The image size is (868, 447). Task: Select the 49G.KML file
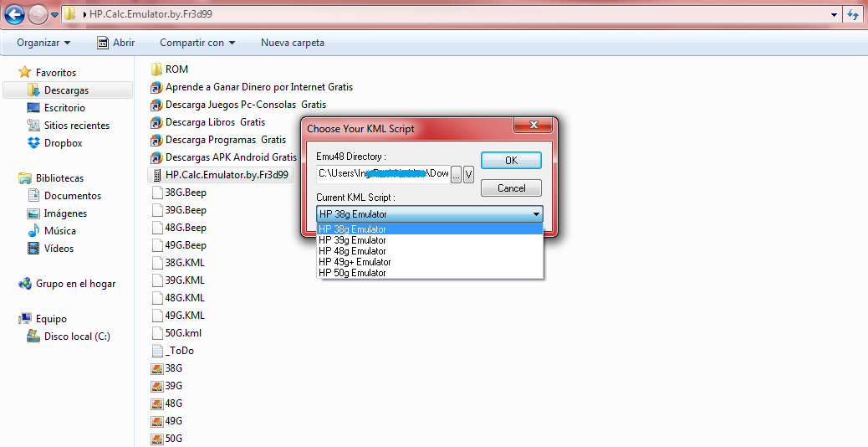(185, 316)
